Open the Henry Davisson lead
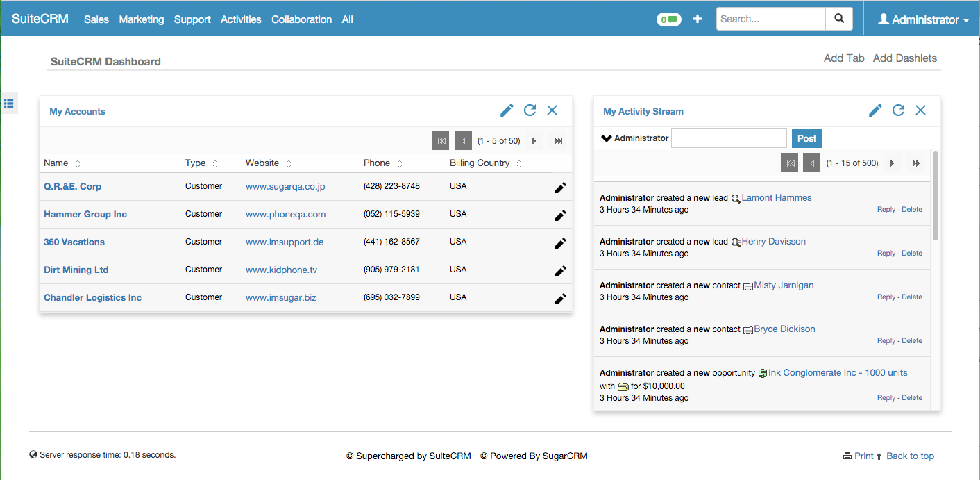Viewport: 980px width, 480px height. (774, 241)
